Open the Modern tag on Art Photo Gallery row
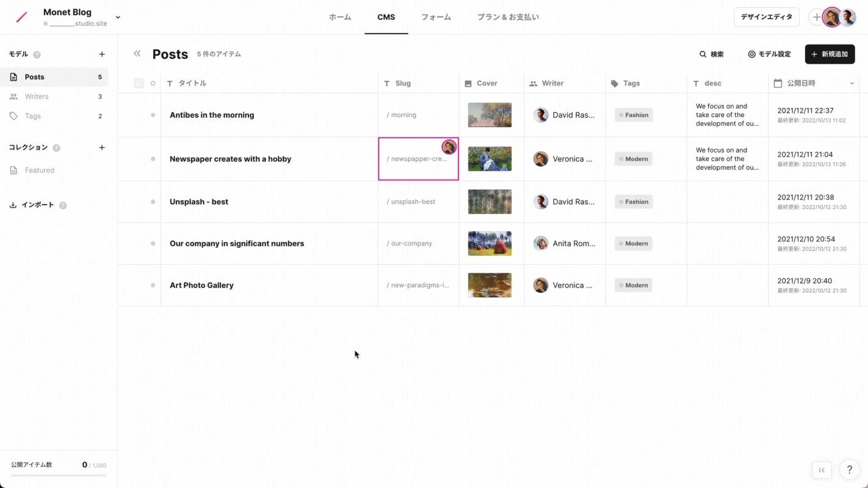 click(x=634, y=285)
